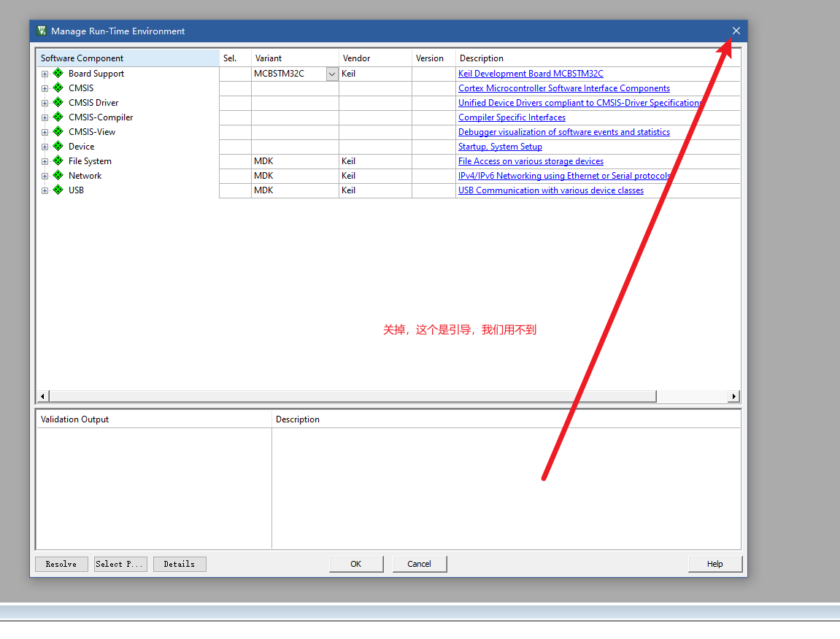Screen dimensions: 840x639
Task: Expand the File System tree node
Action: 45,161
